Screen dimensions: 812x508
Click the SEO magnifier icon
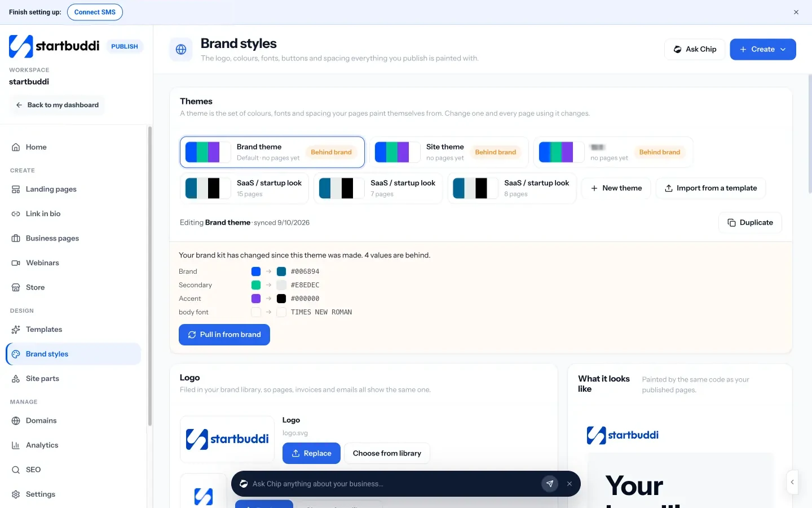(16, 470)
